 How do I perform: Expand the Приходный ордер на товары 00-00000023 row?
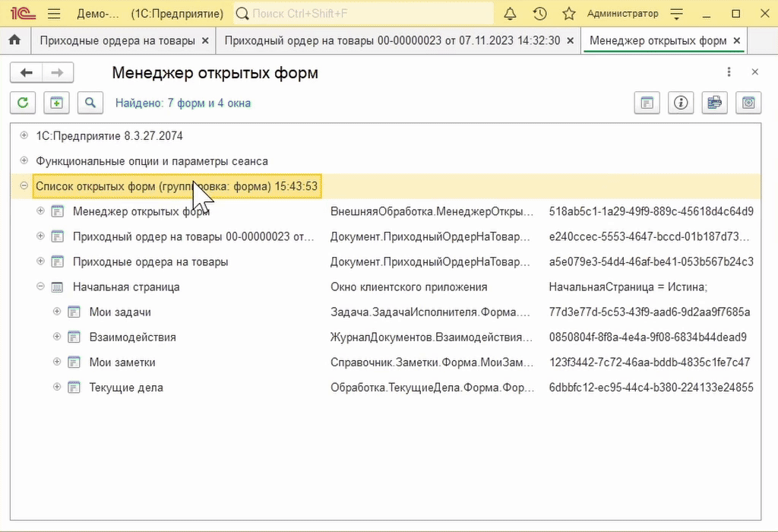click(41, 236)
